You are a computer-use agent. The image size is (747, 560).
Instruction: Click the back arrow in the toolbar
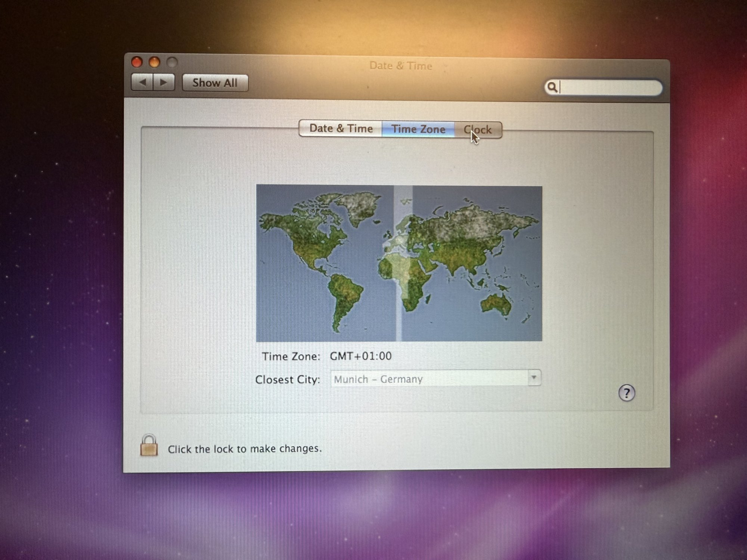click(x=142, y=82)
